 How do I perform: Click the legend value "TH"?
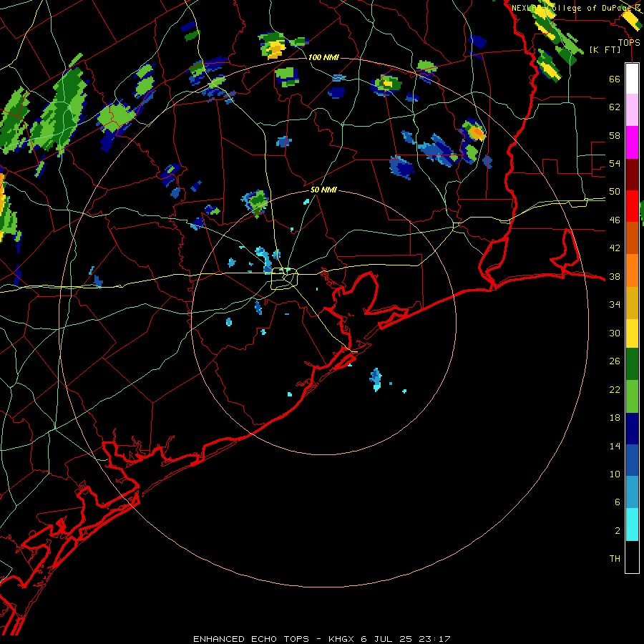tap(615, 559)
